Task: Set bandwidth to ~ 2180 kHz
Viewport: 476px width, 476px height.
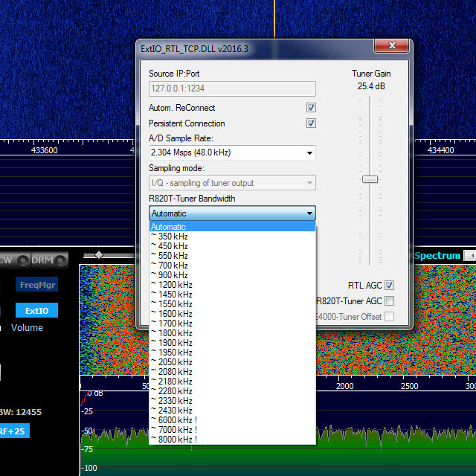Action: click(x=232, y=382)
